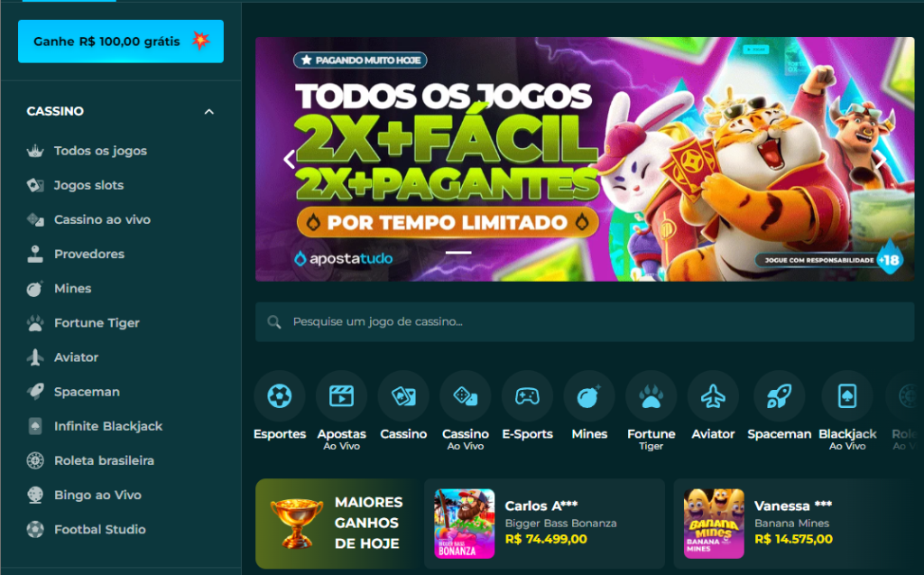
Task: Click the apostatudo logo on banner
Action: coord(344,258)
